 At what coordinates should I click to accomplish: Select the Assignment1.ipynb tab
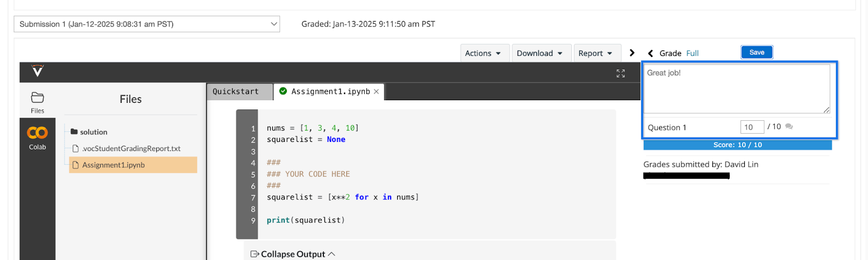click(330, 92)
